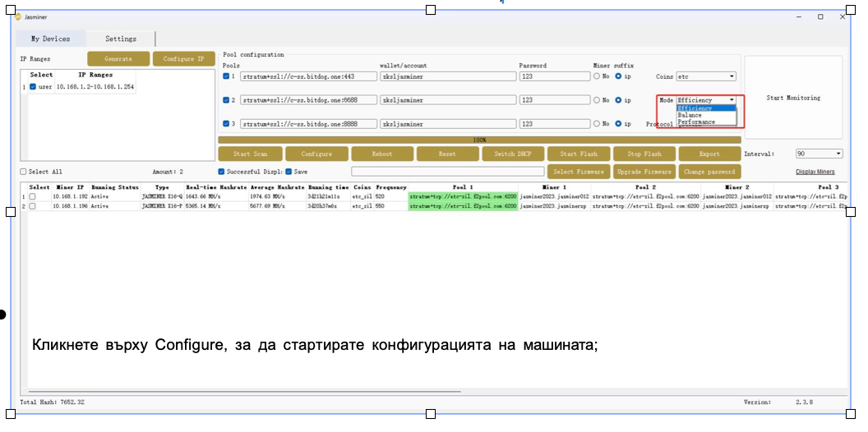Click the pool 2 URL field ending :6688

308,100
